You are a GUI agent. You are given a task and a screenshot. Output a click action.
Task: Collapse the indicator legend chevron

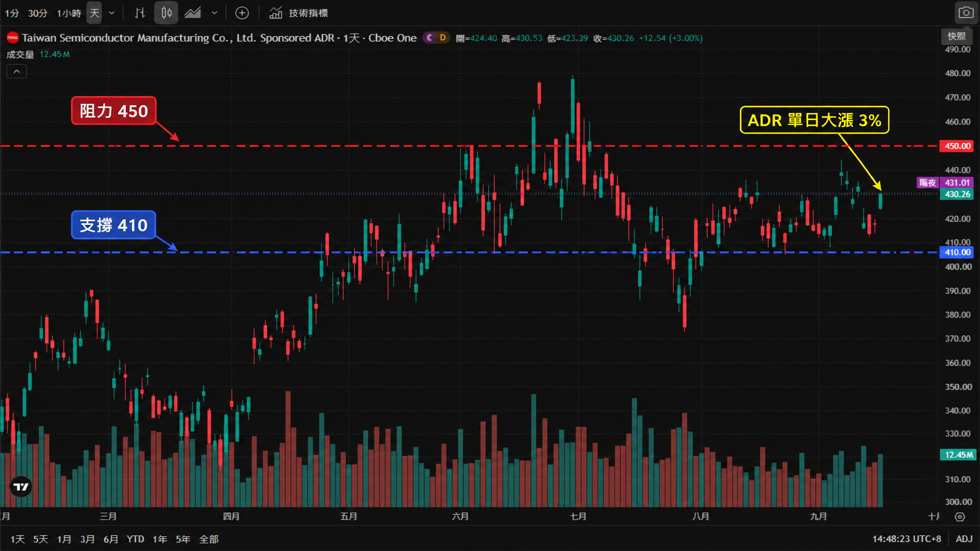(x=17, y=72)
